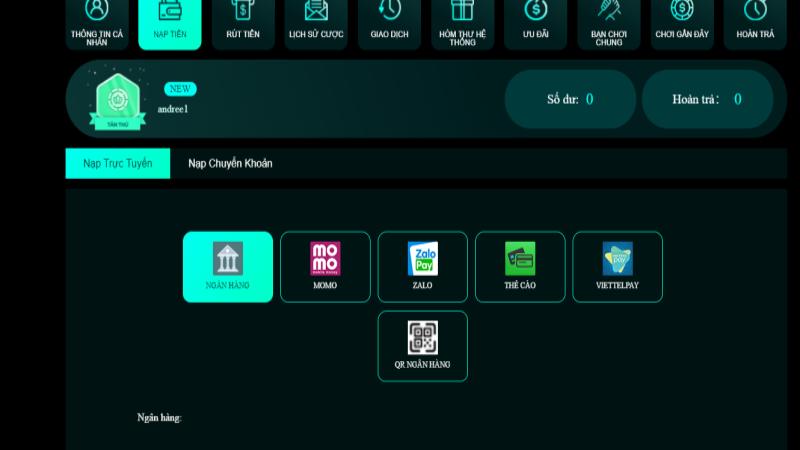Choose ZaloPay deposit method
This screenshot has width=800, height=450.
tap(422, 267)
